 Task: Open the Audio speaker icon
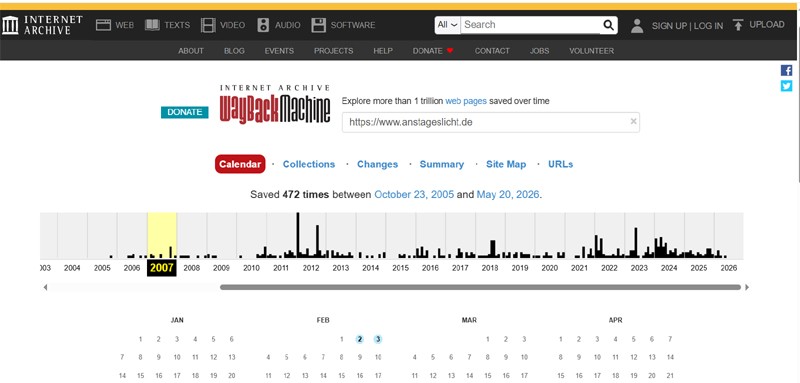pyautogui.click(x=263, y=25)
